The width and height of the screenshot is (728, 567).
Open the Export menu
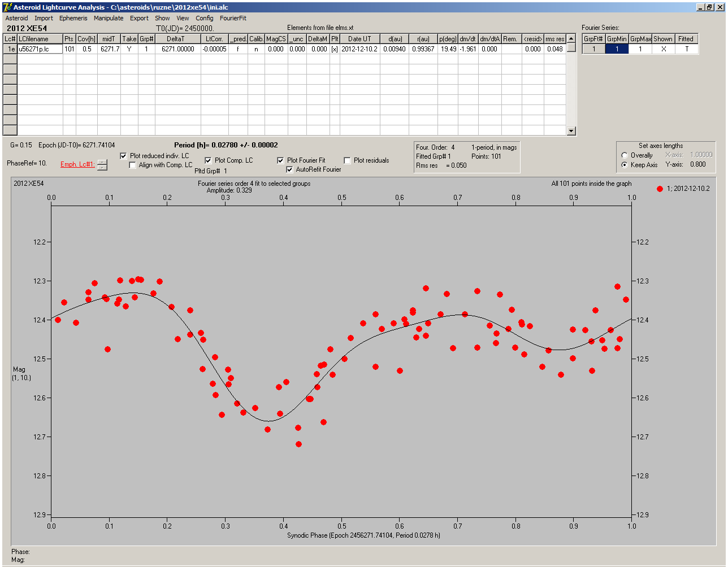[139, 18]
